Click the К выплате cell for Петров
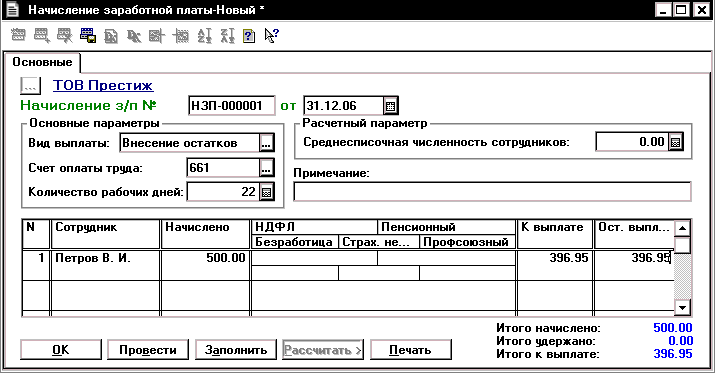Viewport: 717px width, 374px height. pyautogui.click(x=555, y=265)
